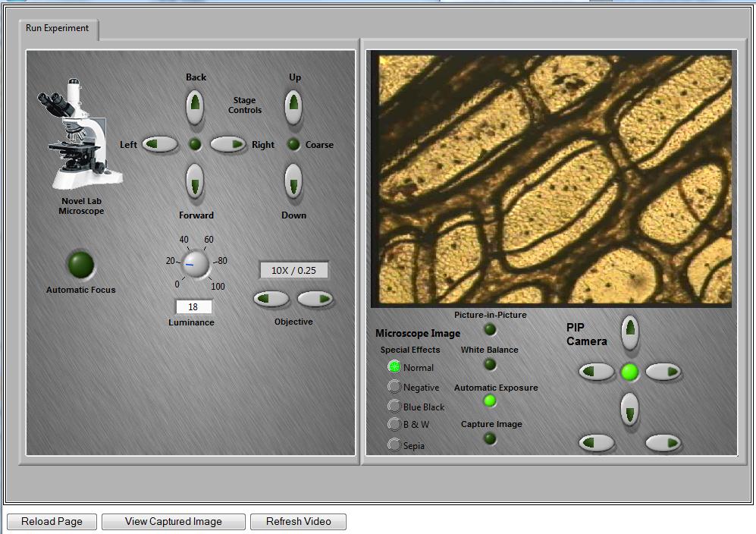
Task: Select the Negative special effect
Action: click(x=394, y=387)
